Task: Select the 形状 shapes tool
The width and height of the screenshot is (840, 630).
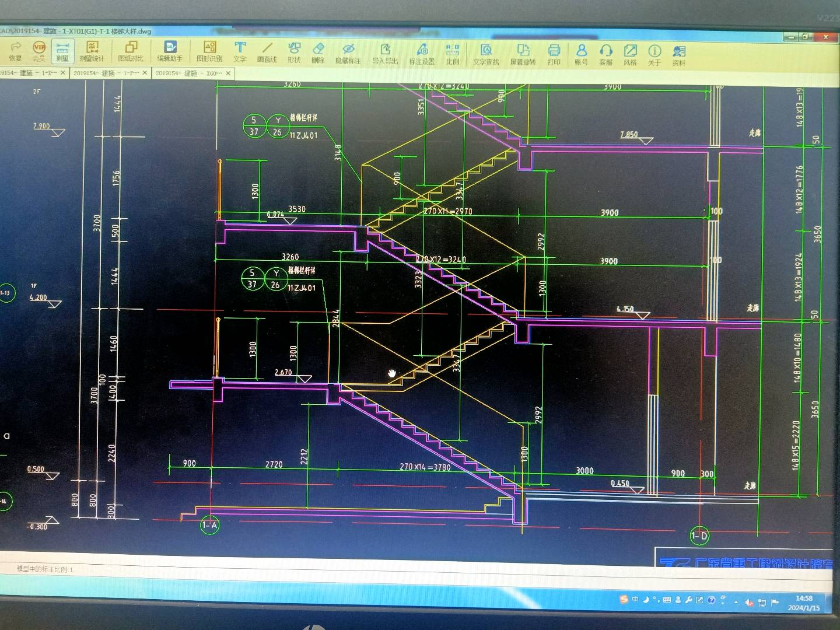Action: click(294, 52)
